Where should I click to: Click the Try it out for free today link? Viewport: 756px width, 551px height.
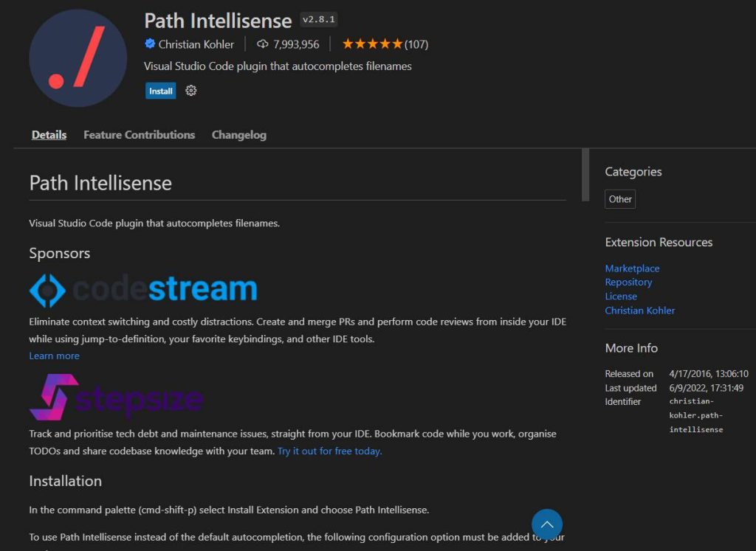(329, 451)
